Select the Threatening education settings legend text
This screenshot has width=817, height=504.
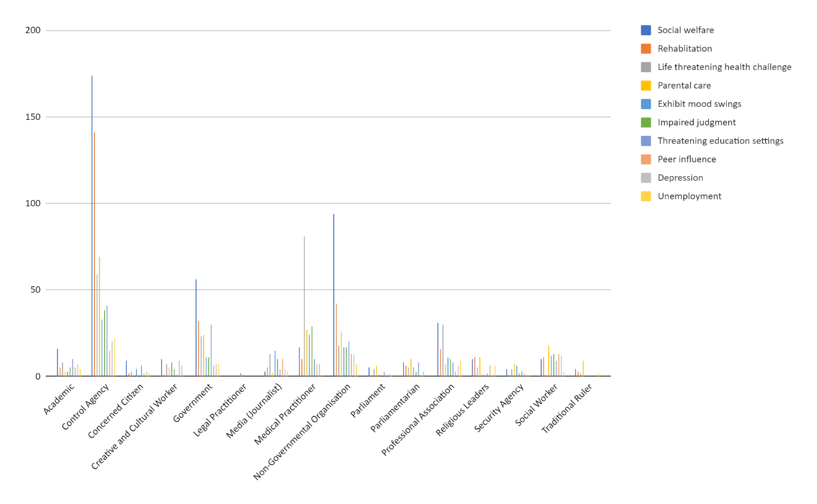point(720,141)
